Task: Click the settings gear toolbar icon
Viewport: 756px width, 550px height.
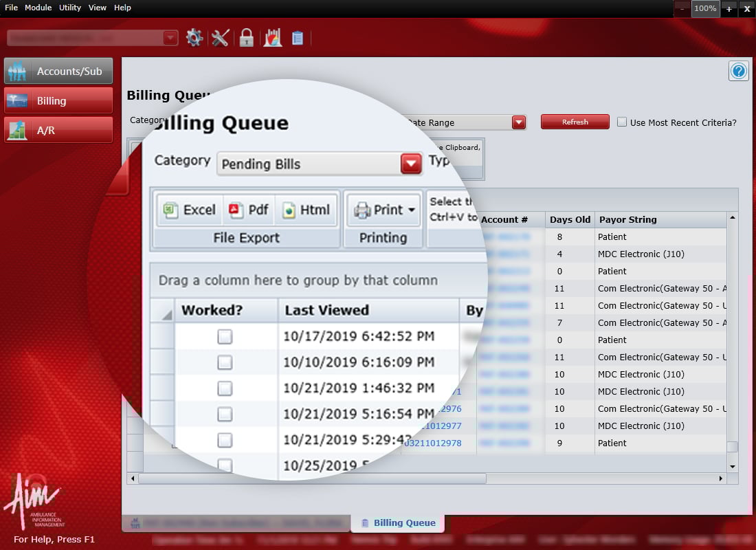Action: click(x=194, y=38)
